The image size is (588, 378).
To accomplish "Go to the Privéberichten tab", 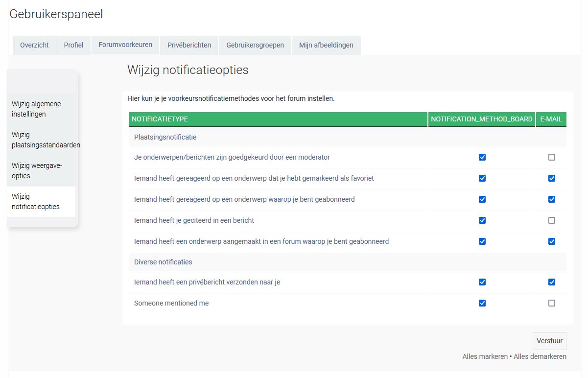I will coord(189,45).
